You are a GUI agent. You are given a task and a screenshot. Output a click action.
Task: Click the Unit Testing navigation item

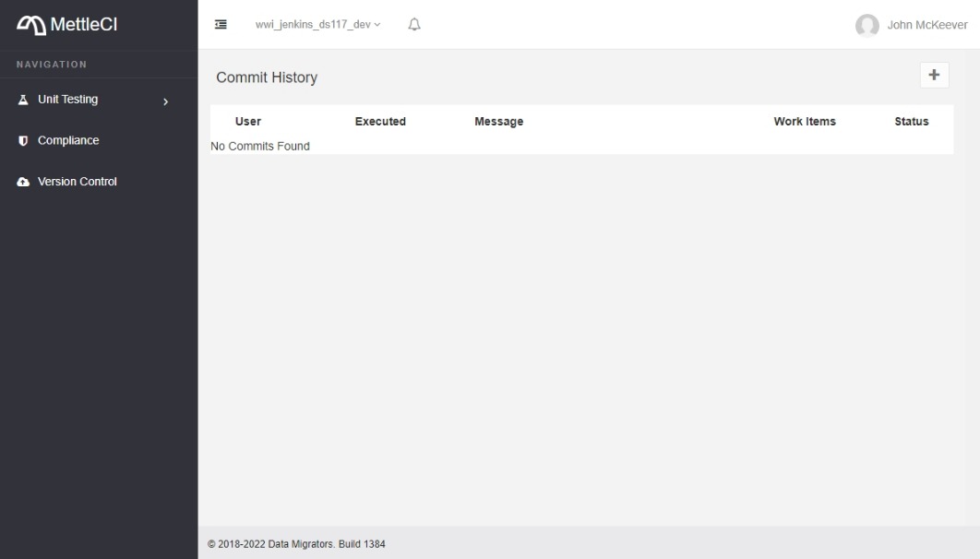tap(69, 99)
